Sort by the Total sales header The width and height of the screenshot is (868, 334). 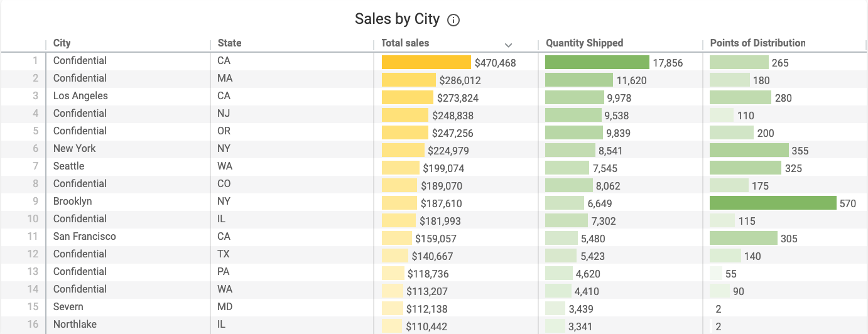click(405, 43)
